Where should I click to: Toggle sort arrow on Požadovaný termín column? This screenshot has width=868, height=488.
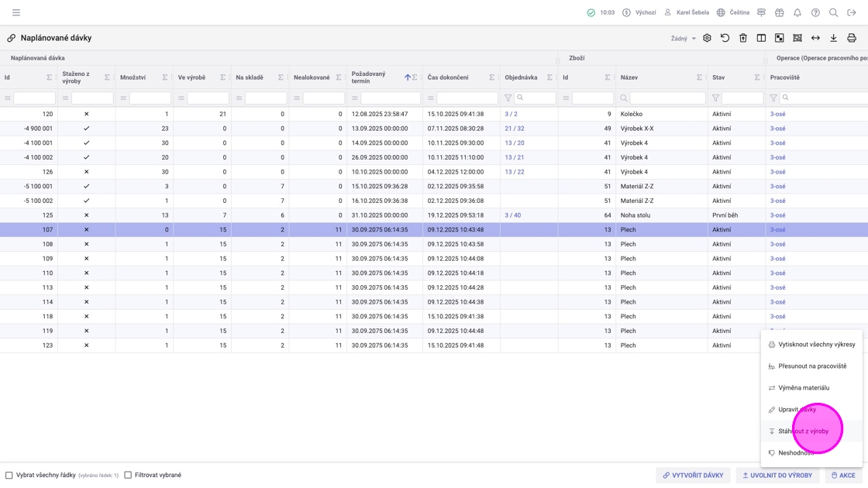click(408, 77)
